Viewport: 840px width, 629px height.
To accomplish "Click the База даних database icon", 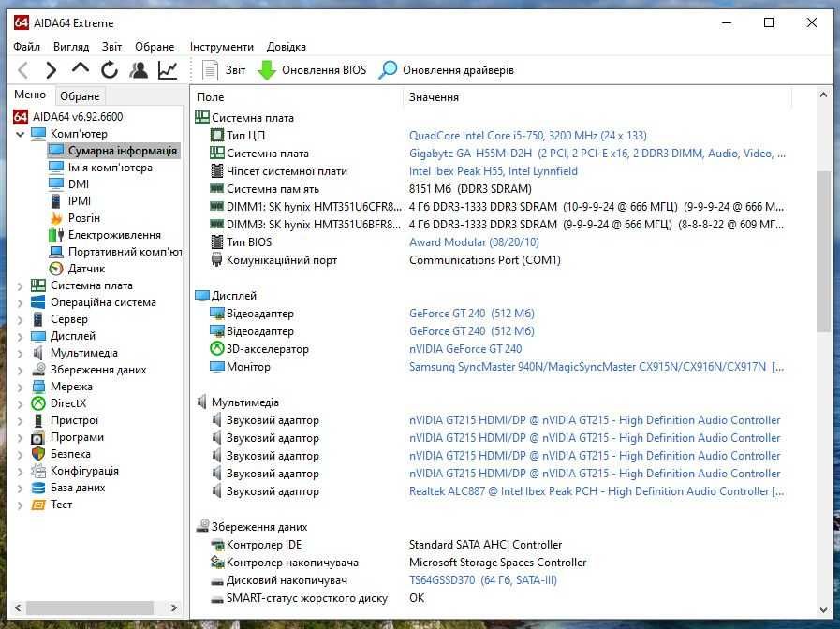I will pyautogui.click(x=38, y=488).
